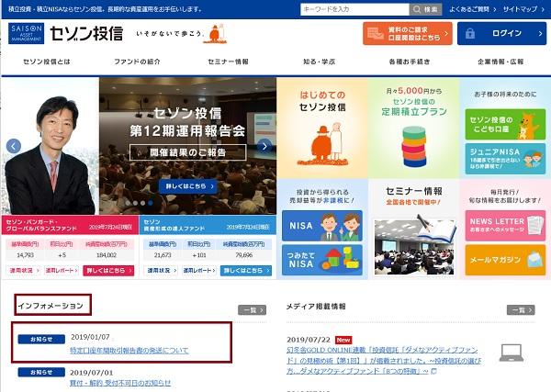Click the セミナー情報 tile heading
Screen dimensions: 551x392
pos(414,191)
